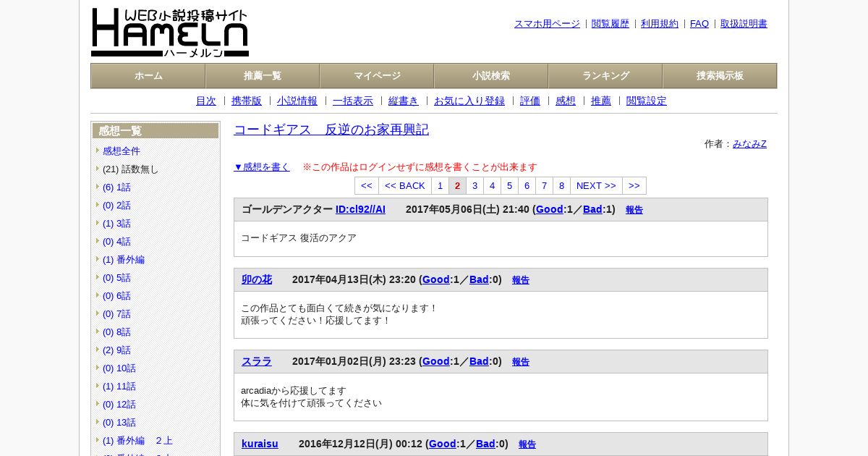The height and width of the screenshot is (456, 868).
Task: Go to page 4 of comments
Action: pyautogui.click(x=492, y=186)
